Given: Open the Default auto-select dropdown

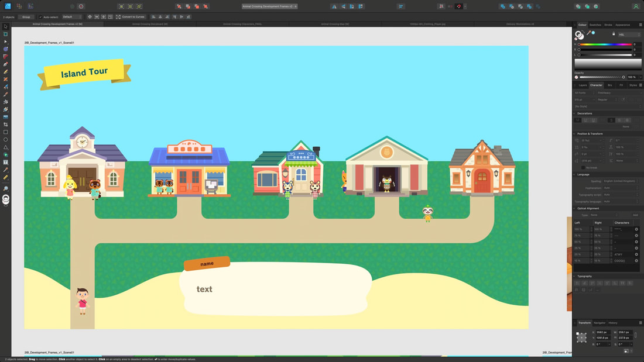Looking at the screenshot, I should pos(72,17).
